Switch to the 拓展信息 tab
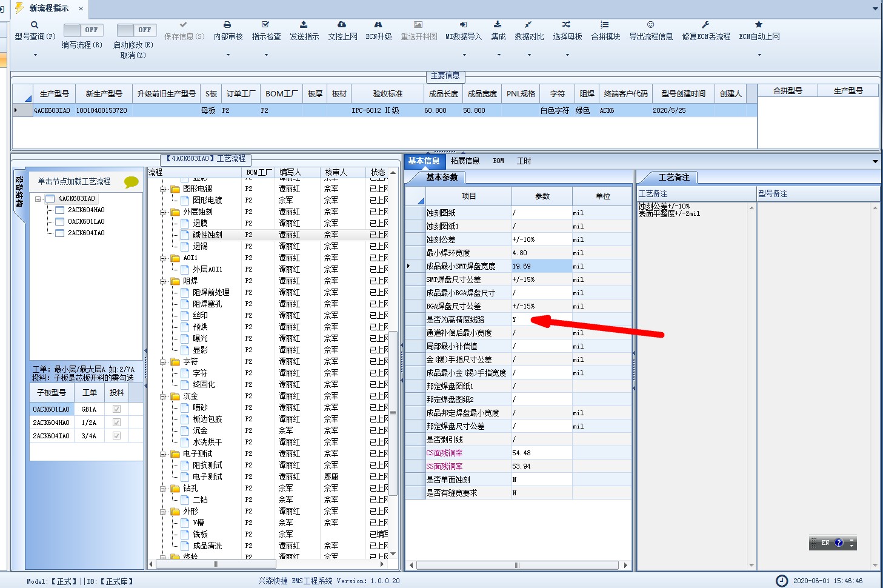The height and width of the screenshot is (588, 883). coord(465,161)
